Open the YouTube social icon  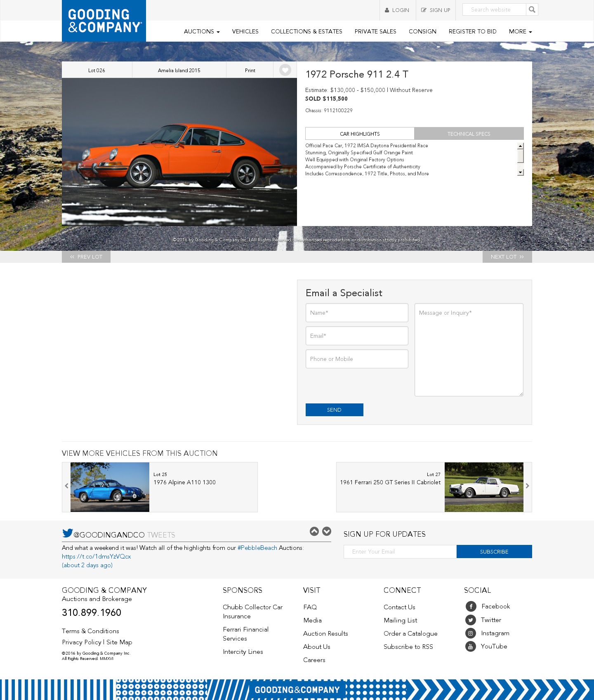[471, 646]
